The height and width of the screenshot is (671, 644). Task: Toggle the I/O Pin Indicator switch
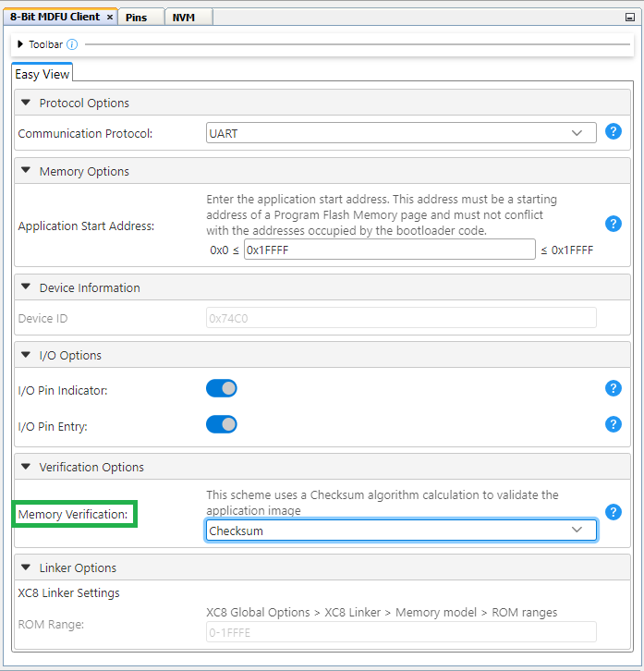222,389
